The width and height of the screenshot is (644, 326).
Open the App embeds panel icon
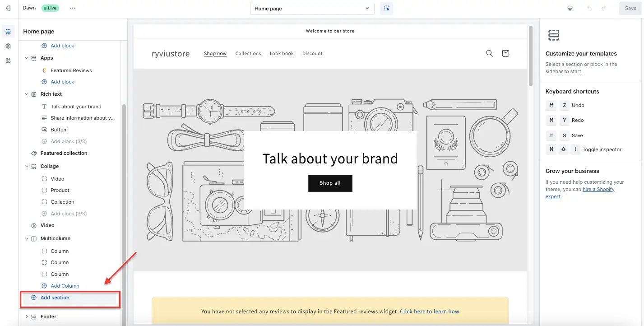(x=8, y=60)
